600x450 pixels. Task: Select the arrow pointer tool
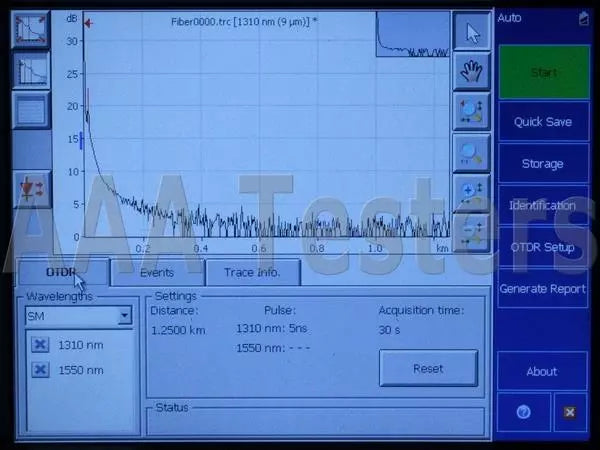[471, 31]
